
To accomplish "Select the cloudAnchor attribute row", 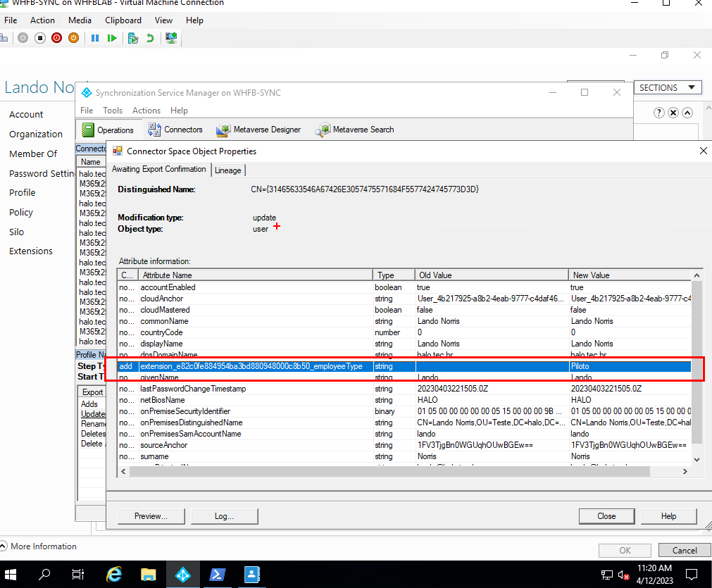I will [x=404, y=299].
